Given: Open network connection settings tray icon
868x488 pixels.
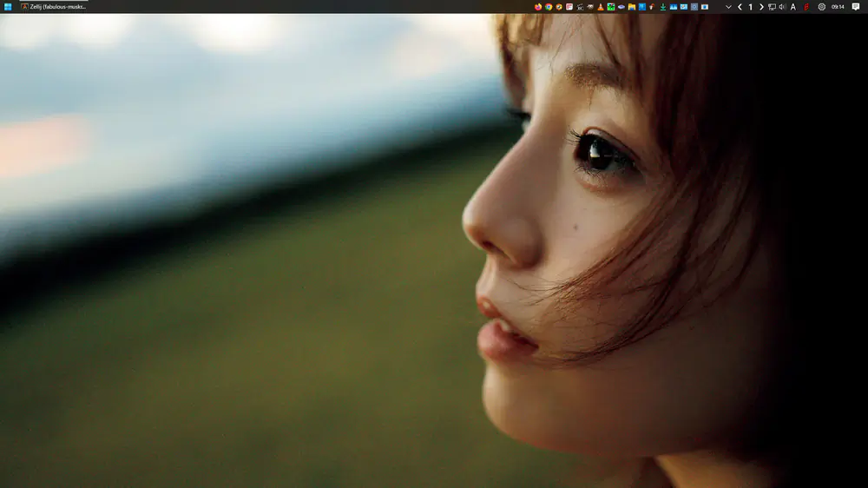Looking at the screenshot, I should click(x=772, y=6).
